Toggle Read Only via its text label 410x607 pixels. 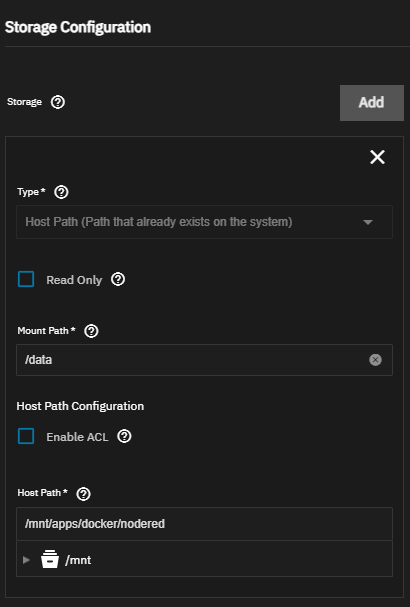74,280
